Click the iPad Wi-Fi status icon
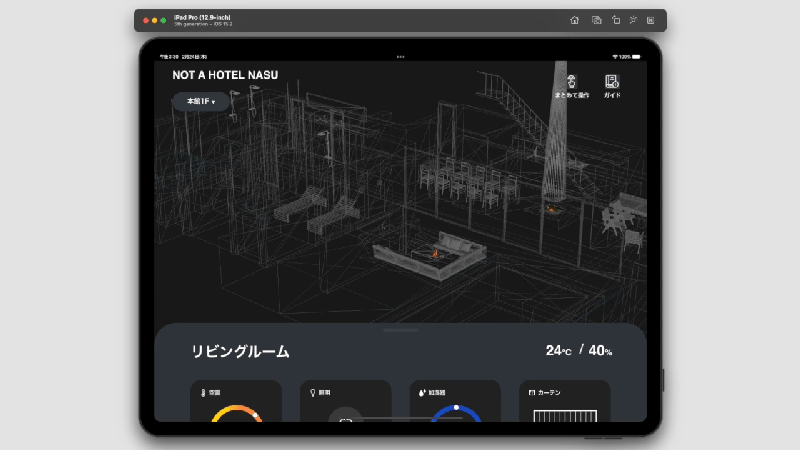800x450 pixels. (x=615, y=57)
